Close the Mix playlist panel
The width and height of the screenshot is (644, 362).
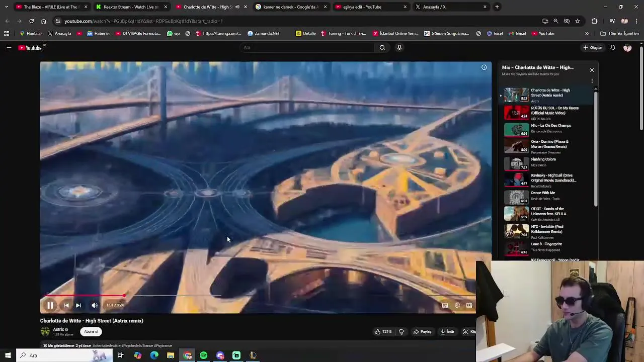(592, 70)
